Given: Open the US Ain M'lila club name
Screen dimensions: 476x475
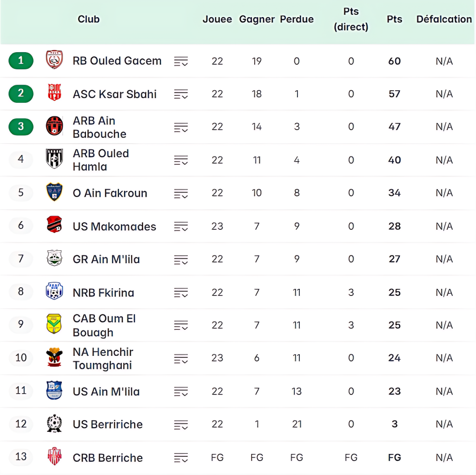Looking at the screenshot, I should (106, 392).
